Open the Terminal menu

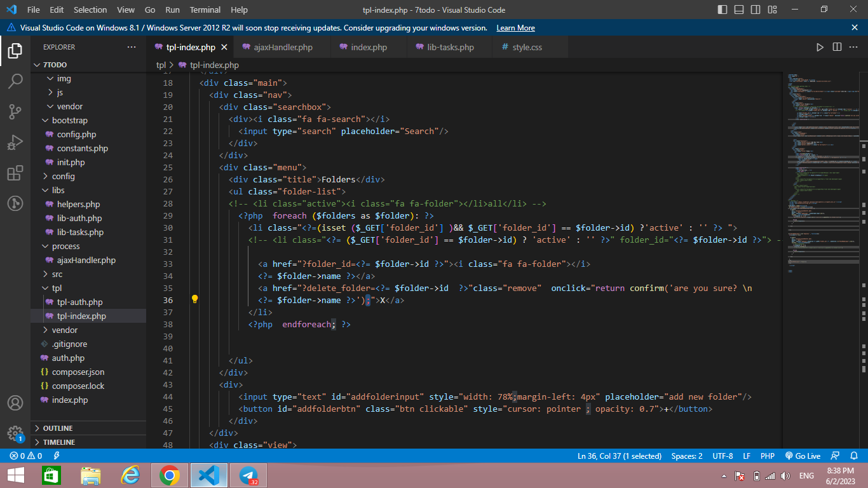pos(205,10)
